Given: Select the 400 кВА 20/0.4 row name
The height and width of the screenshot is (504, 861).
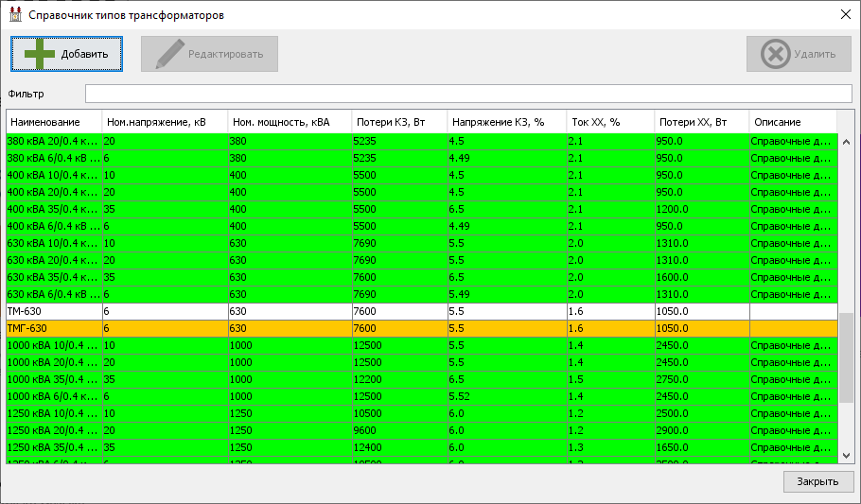Looking at the screenshot, I should [54, 192].
